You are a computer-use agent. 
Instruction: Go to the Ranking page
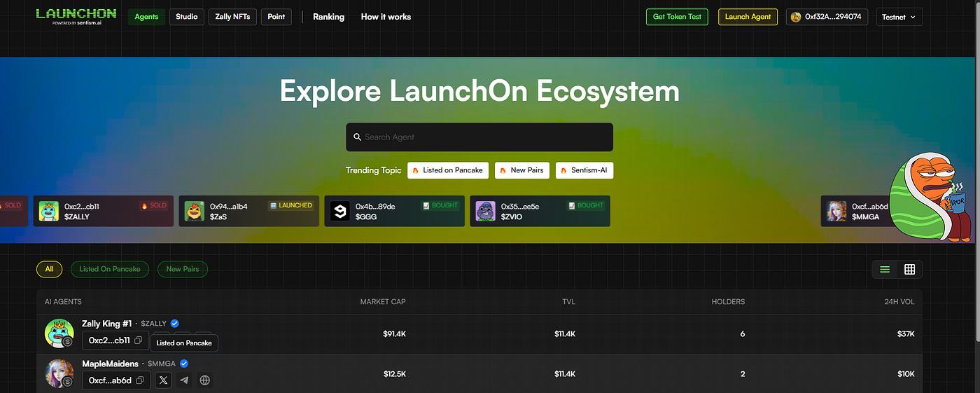[328, 17]
